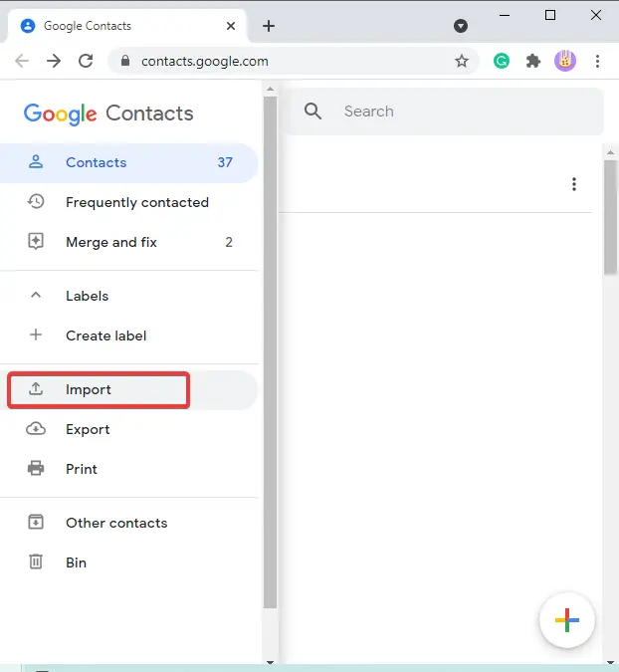This screenshot has width=619, height=672.
Task: Click in the Search contacts field
Action: click(444, 112)
